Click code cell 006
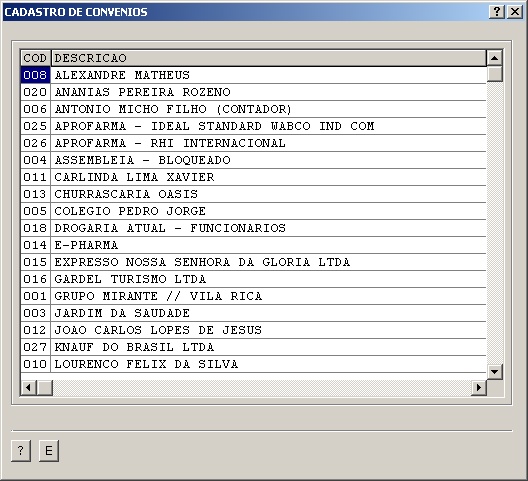This screenshot has width=528, height=481. click(35, 109)
